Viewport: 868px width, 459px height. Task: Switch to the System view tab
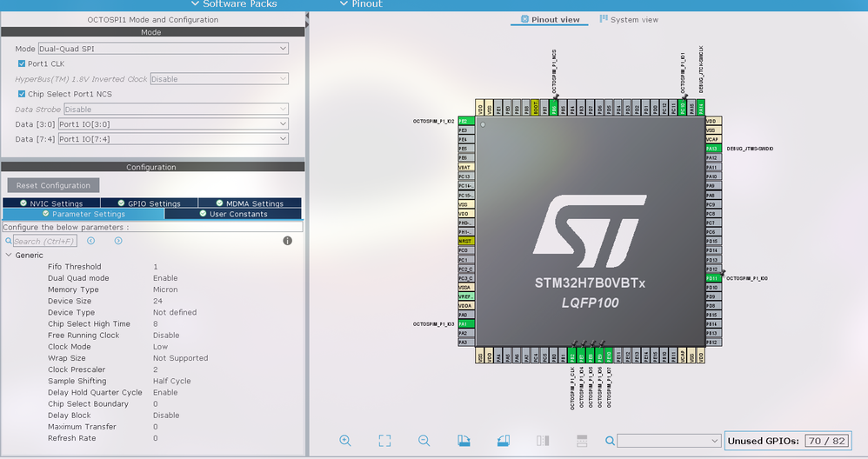point(629,19)
